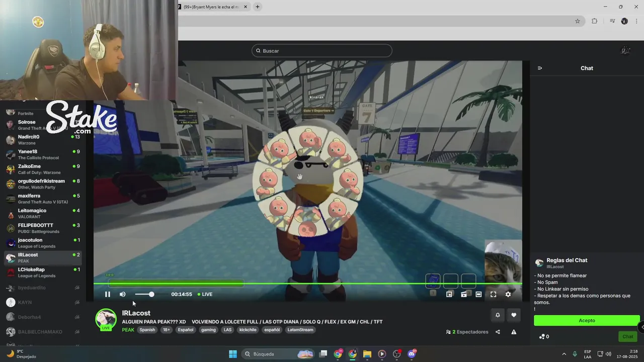Open Task View on the taskbar
Screen dimensions: 644x362
tap(324, 354)
